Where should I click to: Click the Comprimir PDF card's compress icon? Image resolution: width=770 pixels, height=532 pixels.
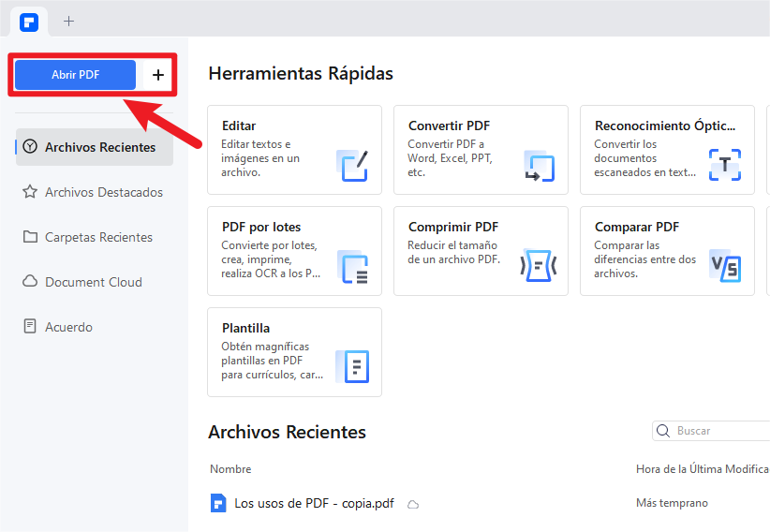pos(539,266)
